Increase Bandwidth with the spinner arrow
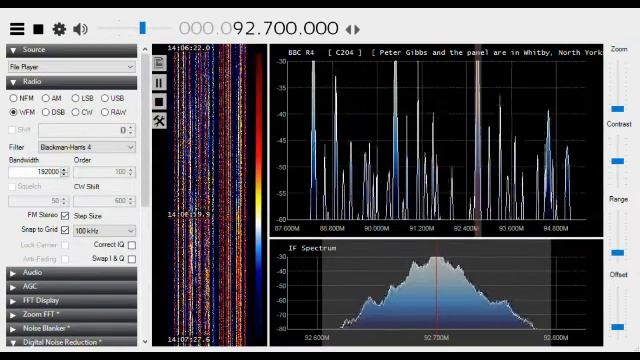The width and height of the screenshot is (640, 360). (64, 169)
